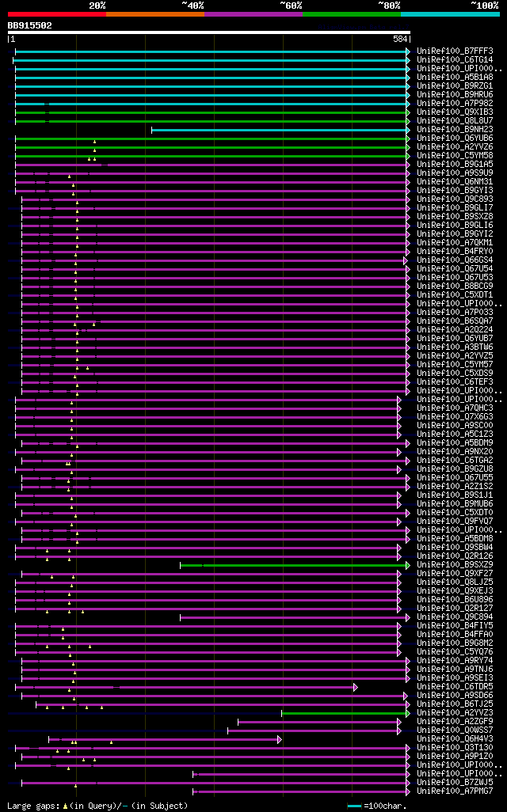Select the UniRef100_A9TNJ6 label

click(455, 670)
